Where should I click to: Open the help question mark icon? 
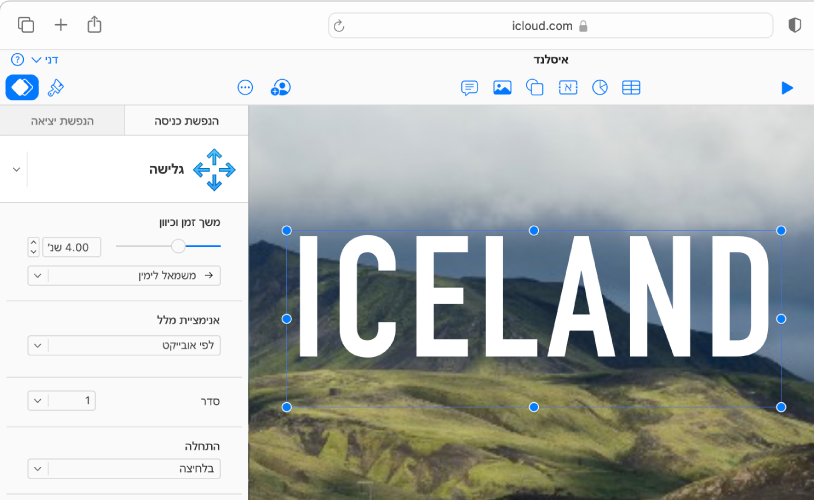17,60
